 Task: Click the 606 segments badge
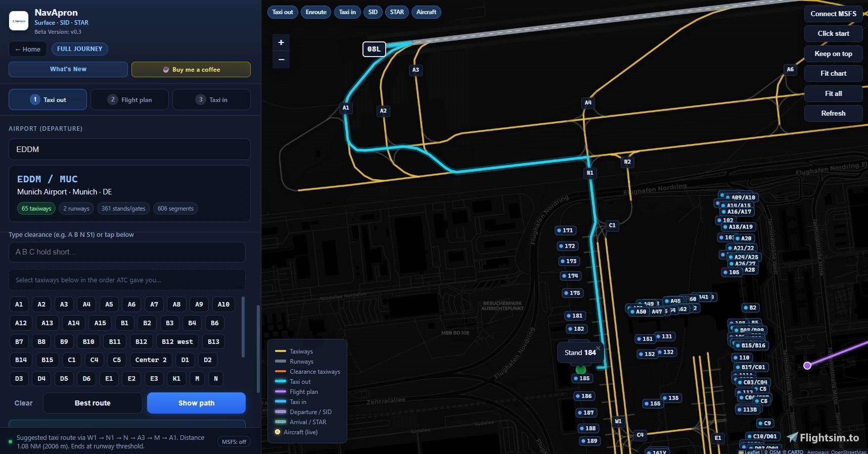click(x=175, y=209)
